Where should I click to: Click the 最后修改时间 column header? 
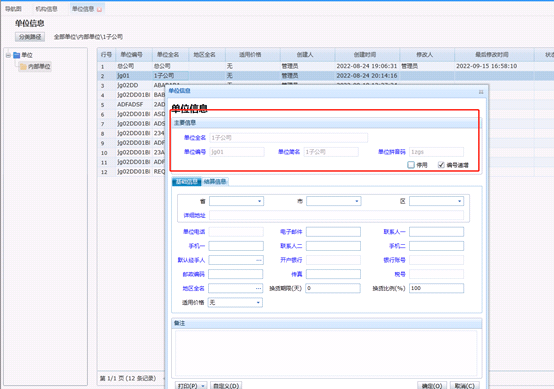(494, 55)
